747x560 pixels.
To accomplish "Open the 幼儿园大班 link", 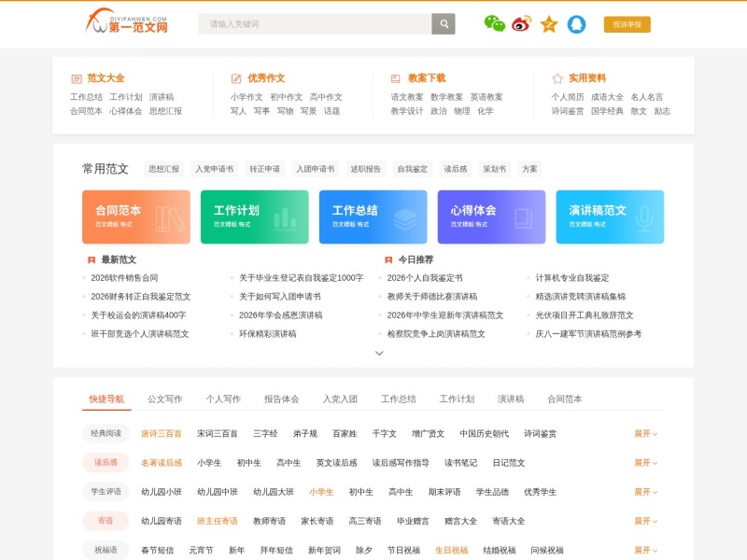I will (274, 492).
